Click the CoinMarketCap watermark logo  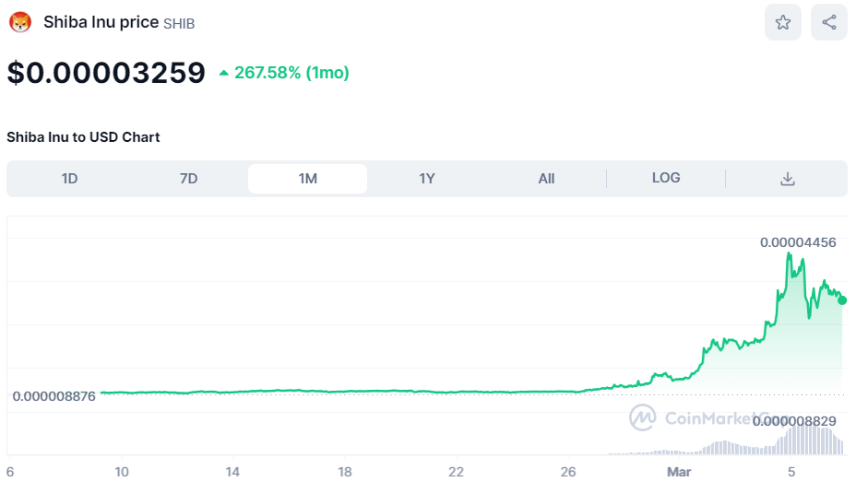coord(643,417)
